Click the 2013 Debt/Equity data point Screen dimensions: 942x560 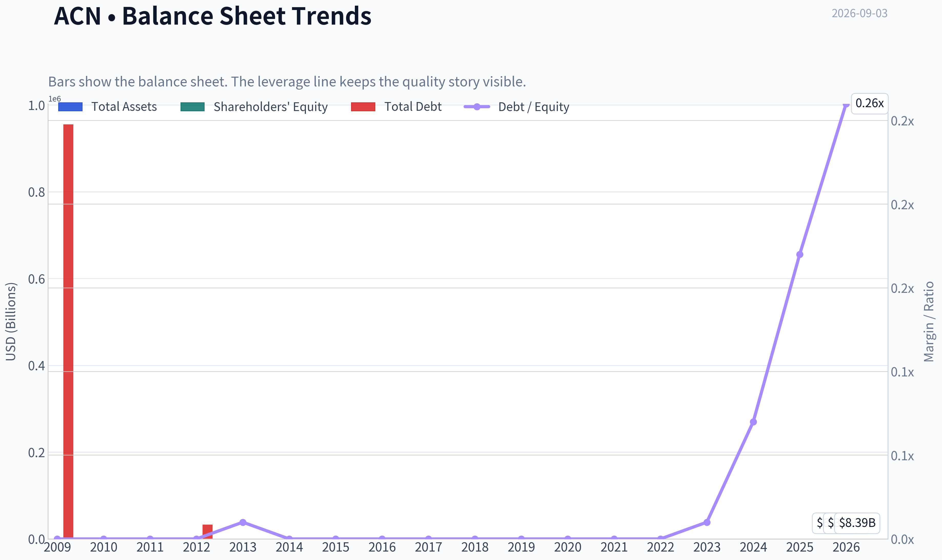click(x=243, y=522)
